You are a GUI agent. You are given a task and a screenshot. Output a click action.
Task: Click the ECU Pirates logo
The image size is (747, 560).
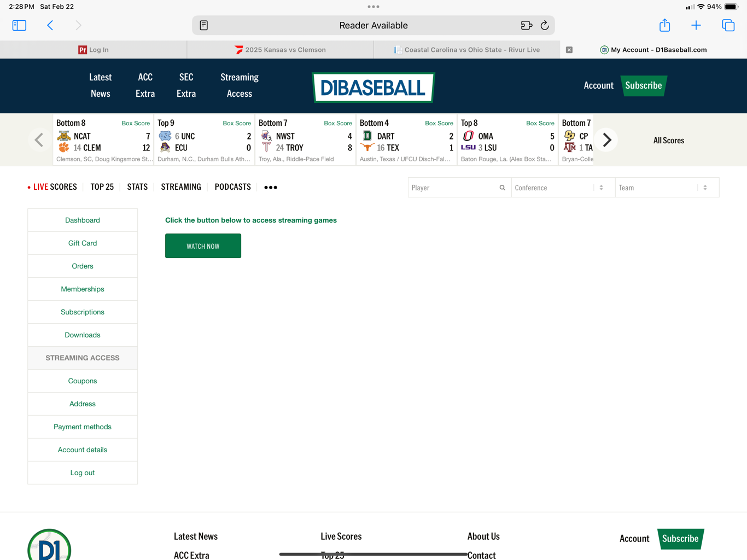[165, 148]
